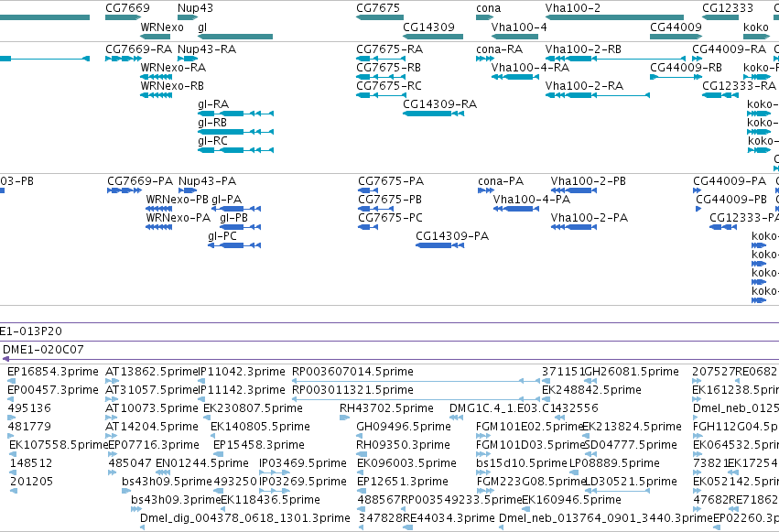Select the IP03469.5prime EST

(x=275, y=472)
